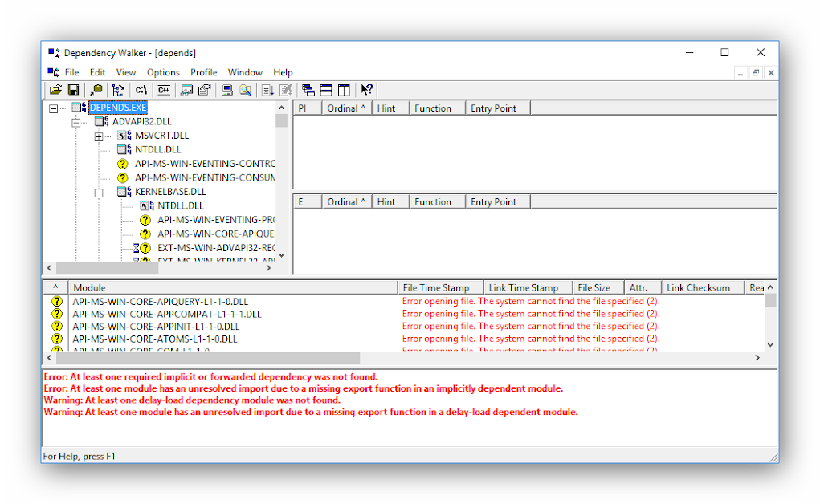The width and height of the screenshot is (820, 504).
Task: Click tree pane horizontal scrollbar right arrow
Action: [269, 268]
